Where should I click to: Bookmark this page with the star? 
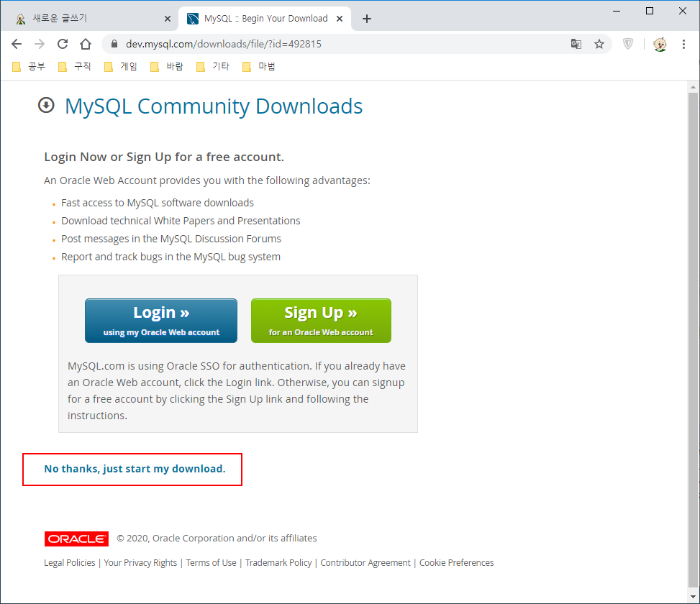599,44
